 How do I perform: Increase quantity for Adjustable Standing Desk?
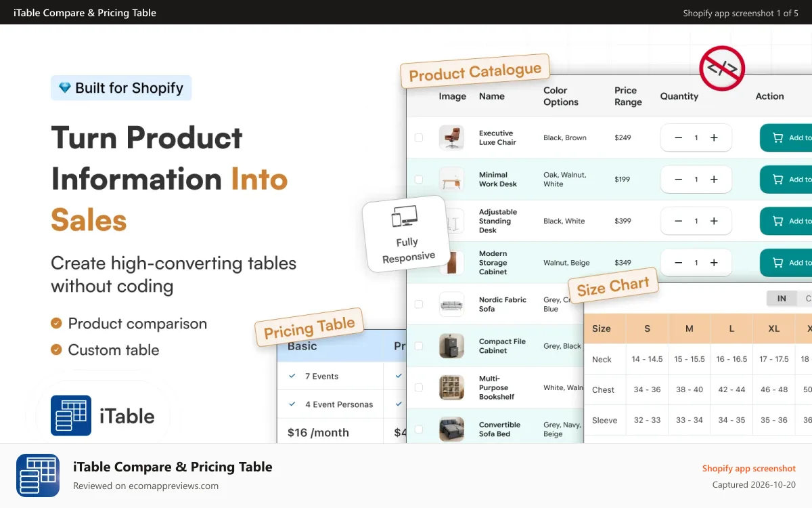click(714, 221)
